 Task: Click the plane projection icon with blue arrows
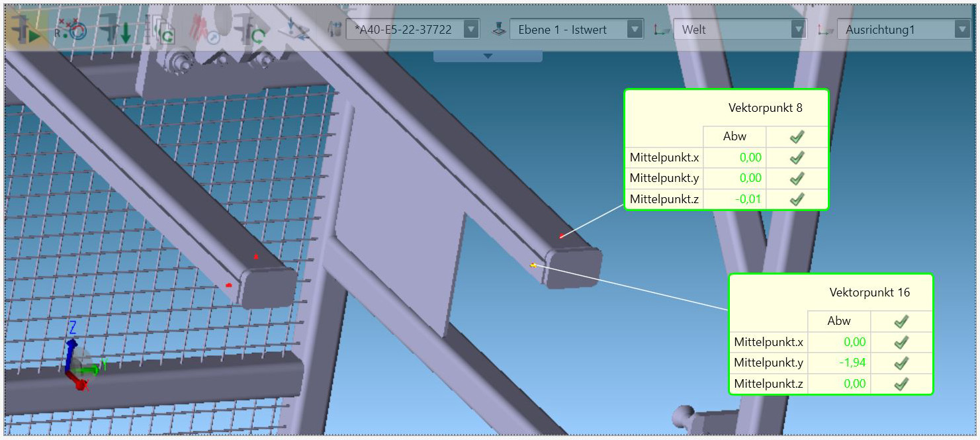click(294, 30)
